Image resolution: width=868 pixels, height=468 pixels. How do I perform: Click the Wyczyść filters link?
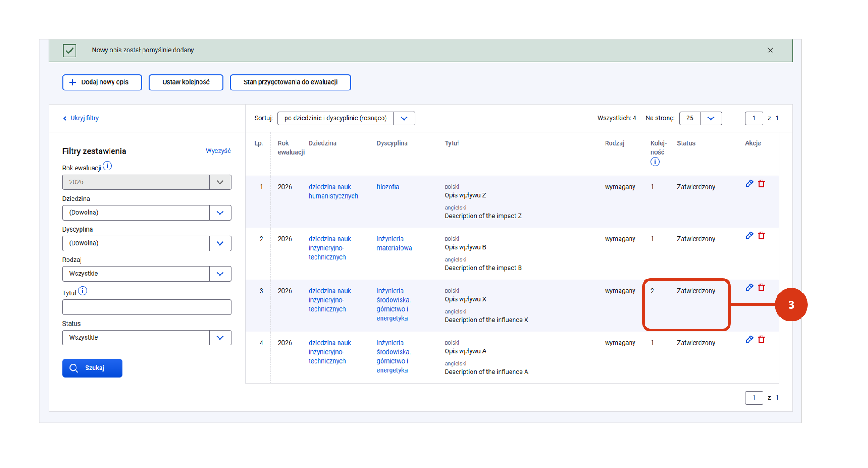point(218,151)
